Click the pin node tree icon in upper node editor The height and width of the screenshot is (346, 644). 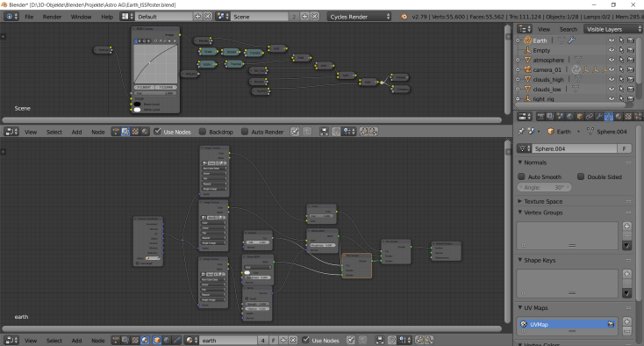click(295, 132)
